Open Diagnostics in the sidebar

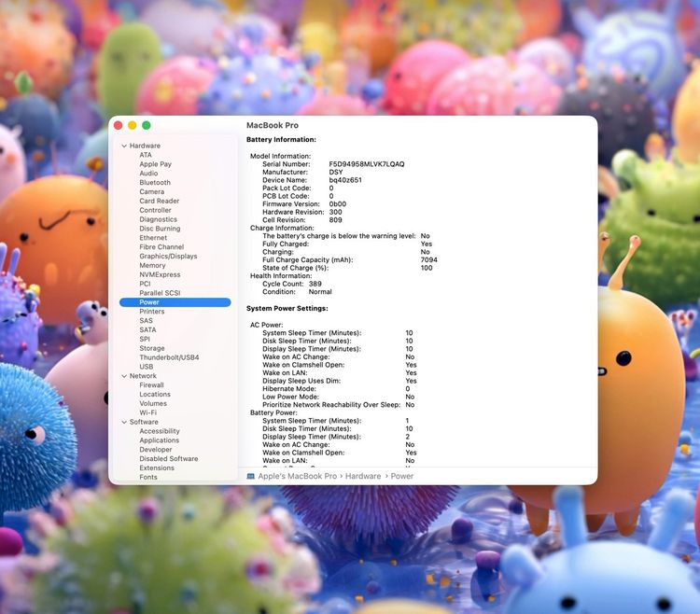click(158, 219)
